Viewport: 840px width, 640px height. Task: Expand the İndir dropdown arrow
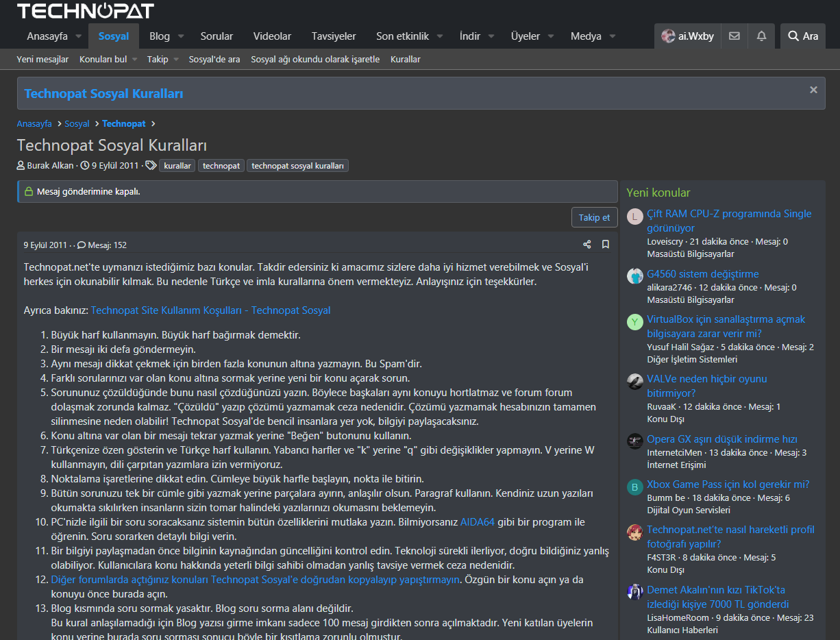491,36
